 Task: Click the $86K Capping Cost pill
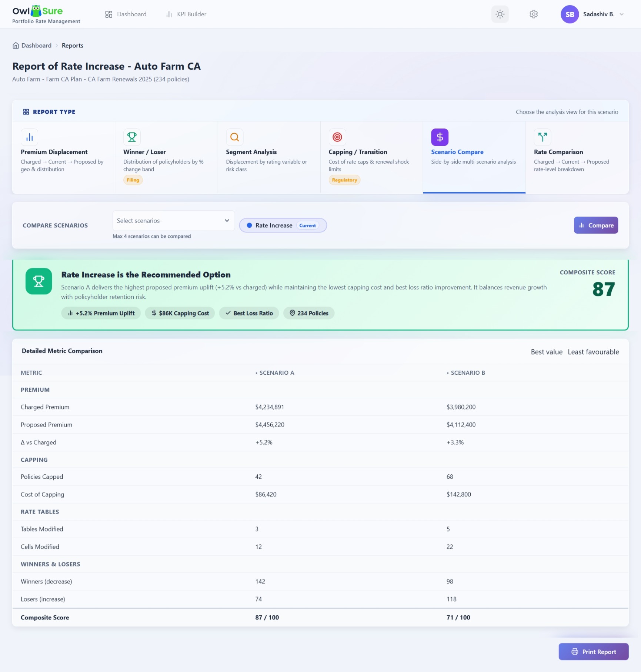pyautogui.click(x=180, y=313)
